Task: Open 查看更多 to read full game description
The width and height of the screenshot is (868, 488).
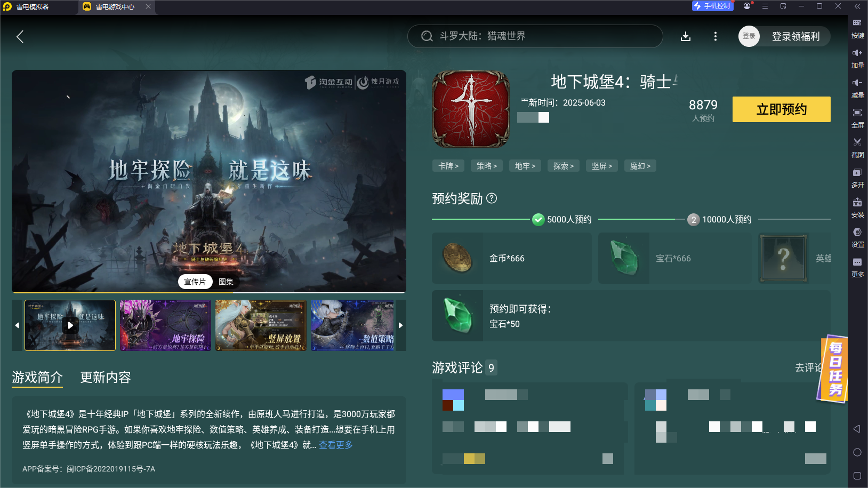Action: coord(335,445)
